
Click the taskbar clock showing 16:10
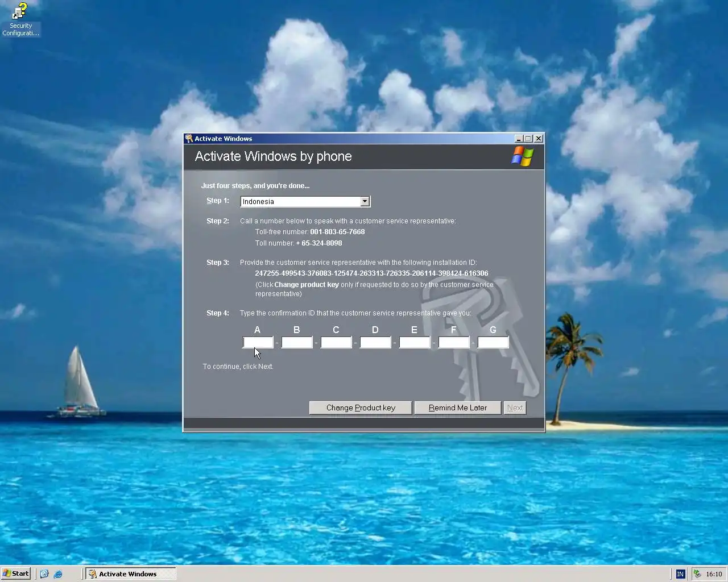714,574
